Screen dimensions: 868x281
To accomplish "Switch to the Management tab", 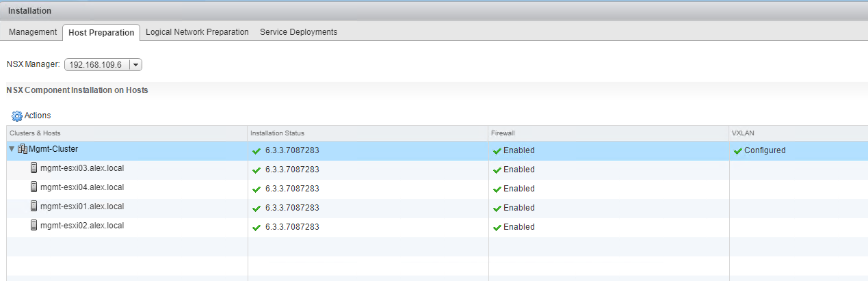I will (x=32, y=32).
